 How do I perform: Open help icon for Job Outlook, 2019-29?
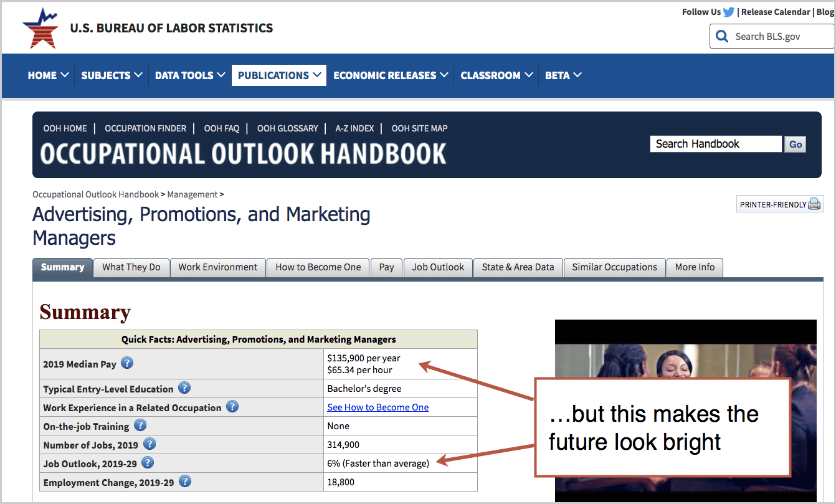(148, 462)
